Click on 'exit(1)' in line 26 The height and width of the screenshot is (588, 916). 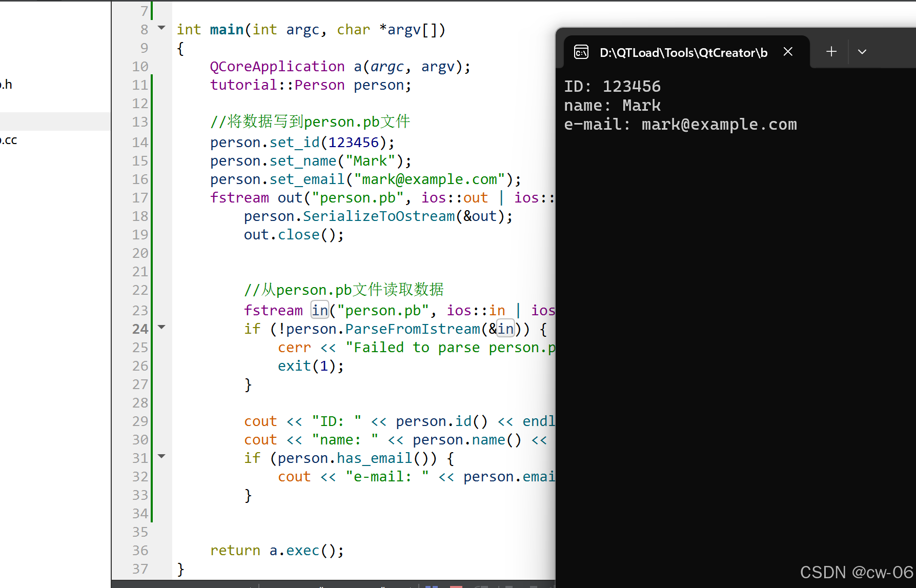pyautogui.click(x=307, y=366)
